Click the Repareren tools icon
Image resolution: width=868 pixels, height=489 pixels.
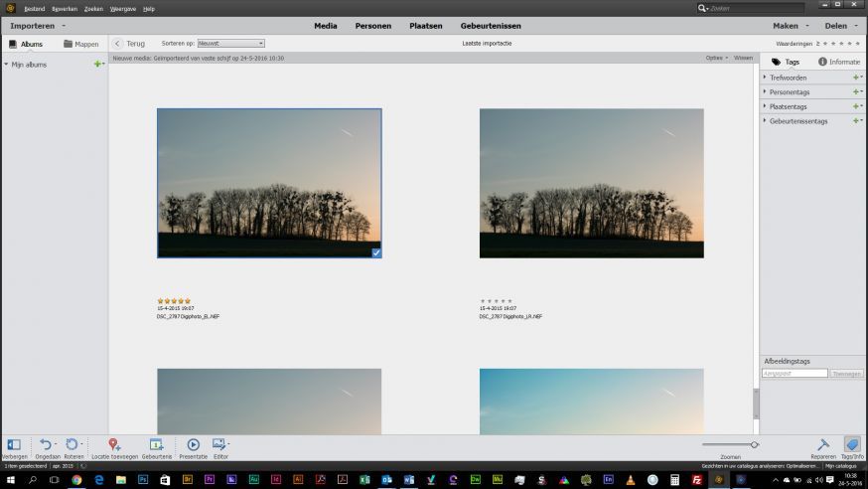click(x=823, y=445)
